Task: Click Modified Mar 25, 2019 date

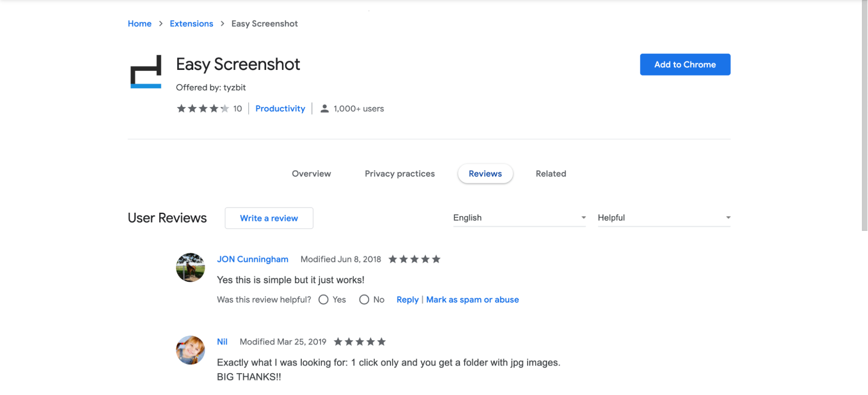Action: coord(283,342)
